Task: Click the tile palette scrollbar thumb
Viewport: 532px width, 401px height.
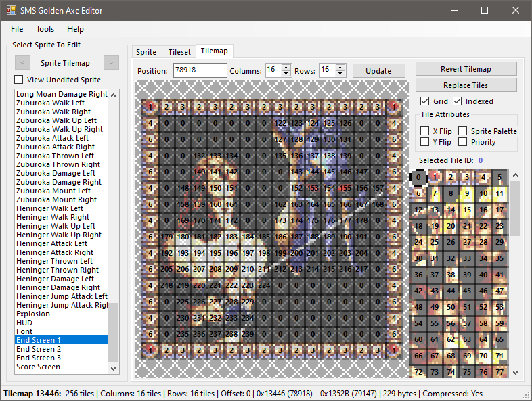Action: click(x=515, y=208)
